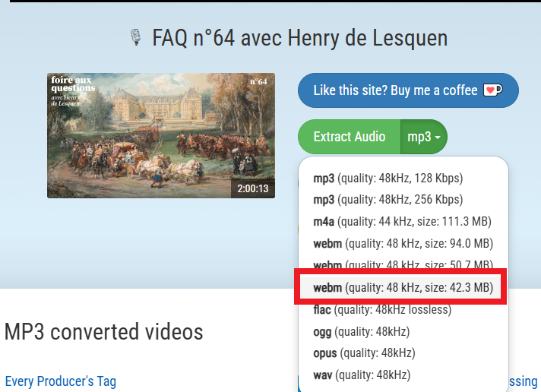
Task: Pick opus 48kHz format
Action: click(364, 353)
